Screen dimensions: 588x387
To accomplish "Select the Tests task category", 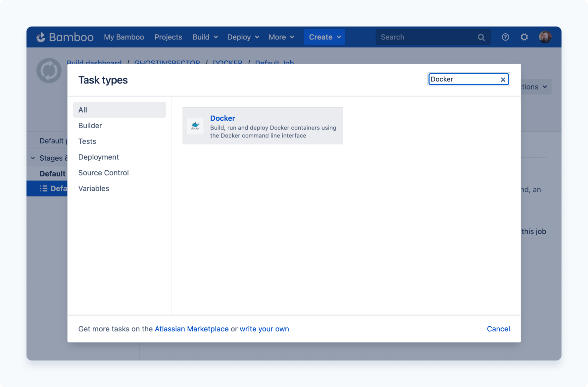I will [87, 141].
